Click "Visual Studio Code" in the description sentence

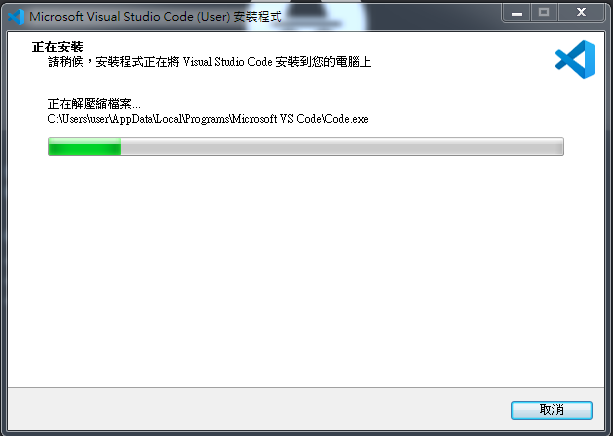coord(227,62)
